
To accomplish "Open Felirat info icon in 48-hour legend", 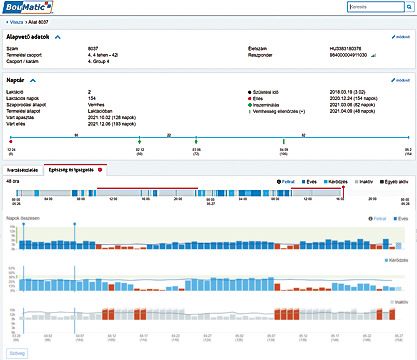I will pos(279,182).
